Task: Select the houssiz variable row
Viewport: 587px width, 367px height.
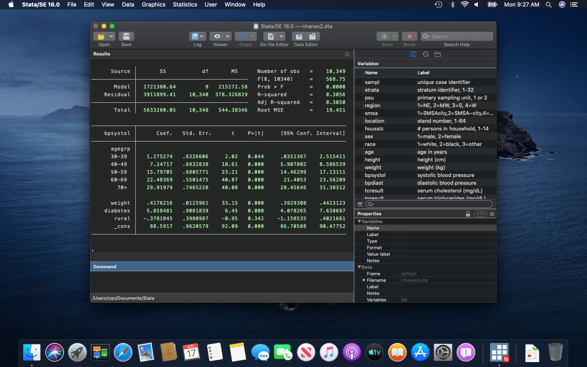Action: click(426, 128)
